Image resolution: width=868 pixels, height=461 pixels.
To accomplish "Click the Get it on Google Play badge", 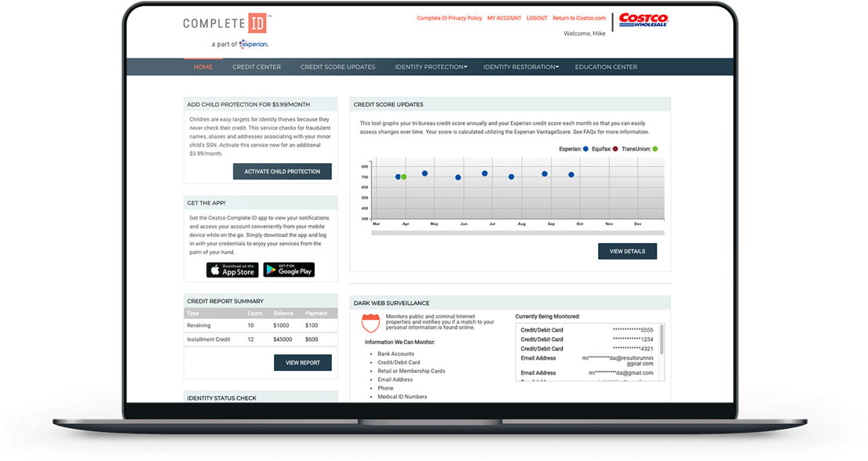I will 287,268.
